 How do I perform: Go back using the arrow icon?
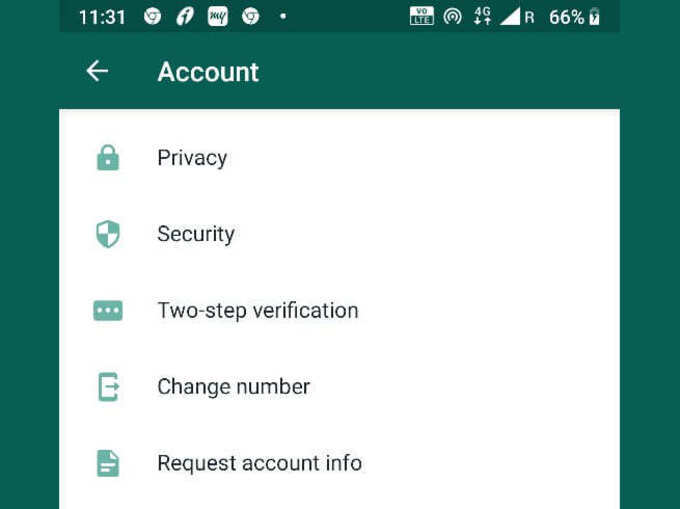click(97, 71)
